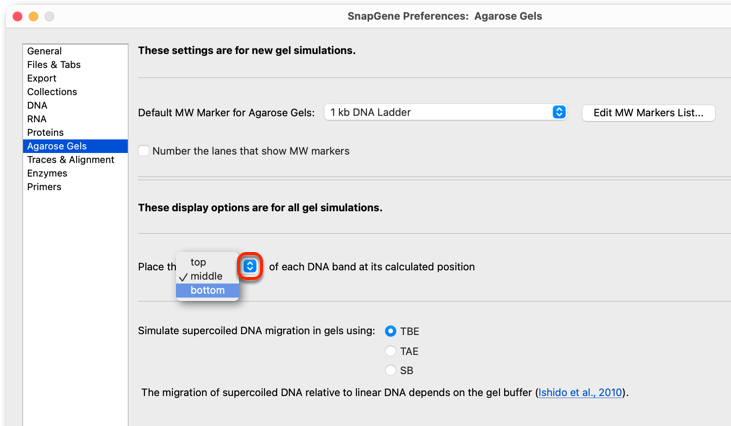Close the SnapGene Preferences window
731x426 pixels.
pyautogui.click(x=18, y=16)
